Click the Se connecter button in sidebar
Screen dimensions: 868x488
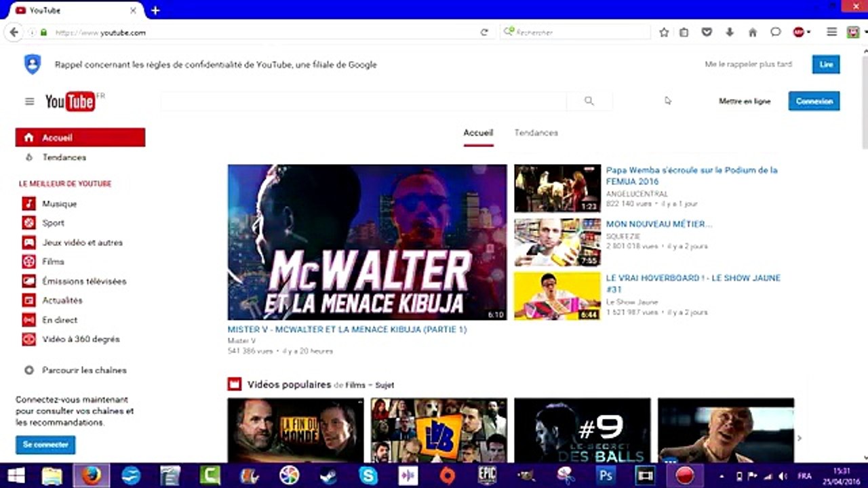(x=45, y=445)
